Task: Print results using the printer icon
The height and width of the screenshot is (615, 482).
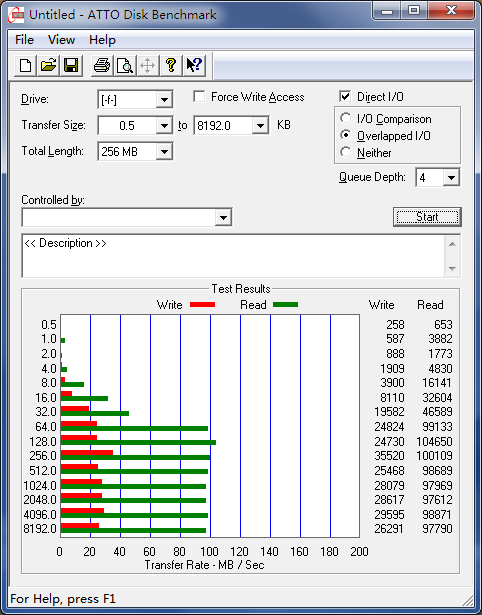Action: (102, 65)
